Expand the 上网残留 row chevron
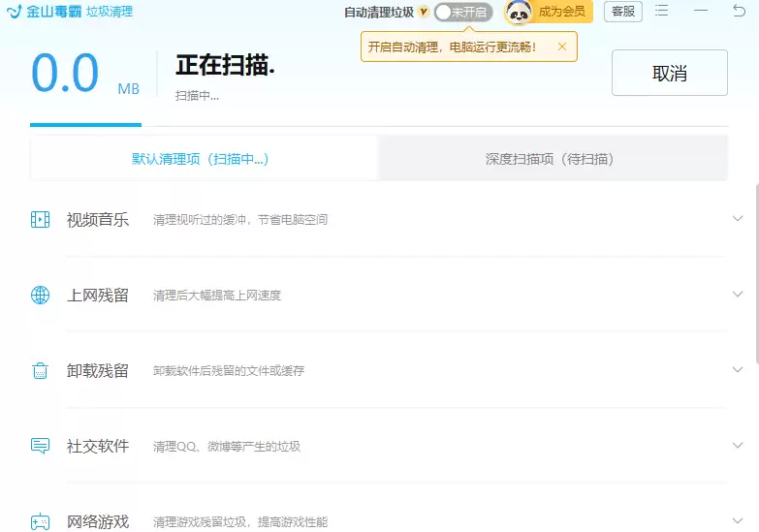Viewport: 759px width, 532px height. click(738, 294)
